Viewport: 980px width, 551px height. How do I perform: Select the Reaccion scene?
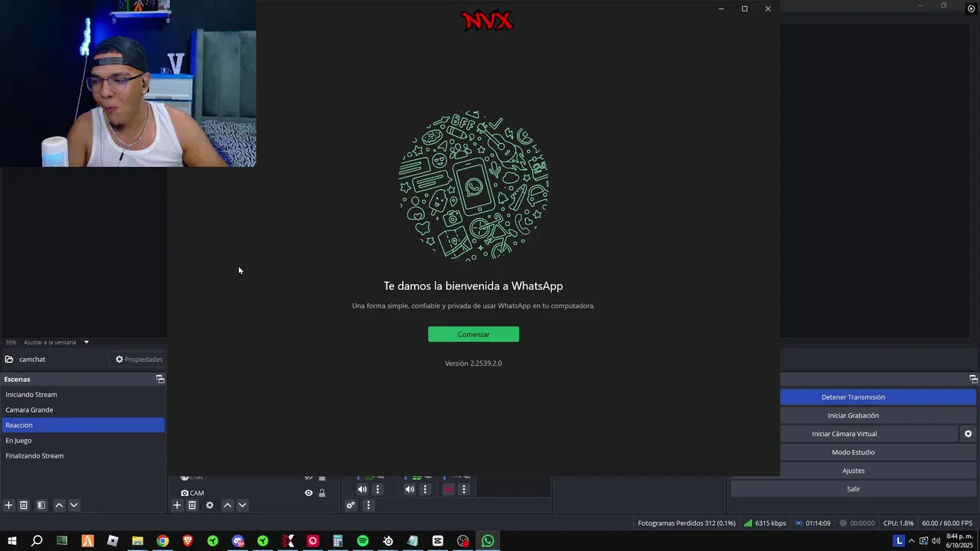pyautogui.click(x=83, y=425)
